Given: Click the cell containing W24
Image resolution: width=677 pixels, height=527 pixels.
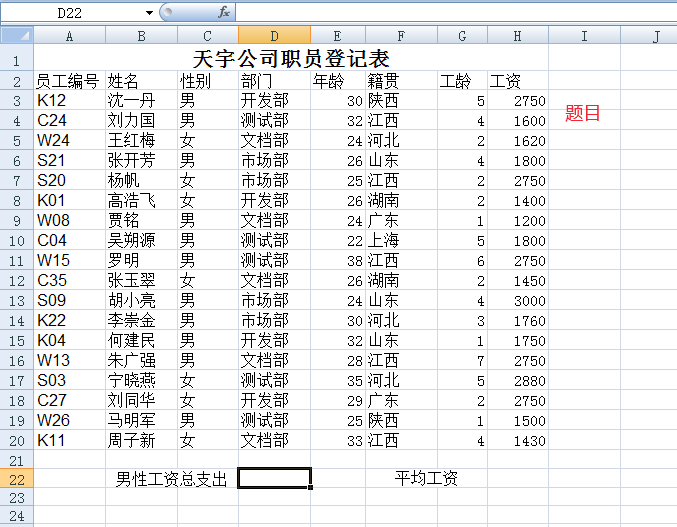Looking at the screenshot, I should click(x=70, y=140).
